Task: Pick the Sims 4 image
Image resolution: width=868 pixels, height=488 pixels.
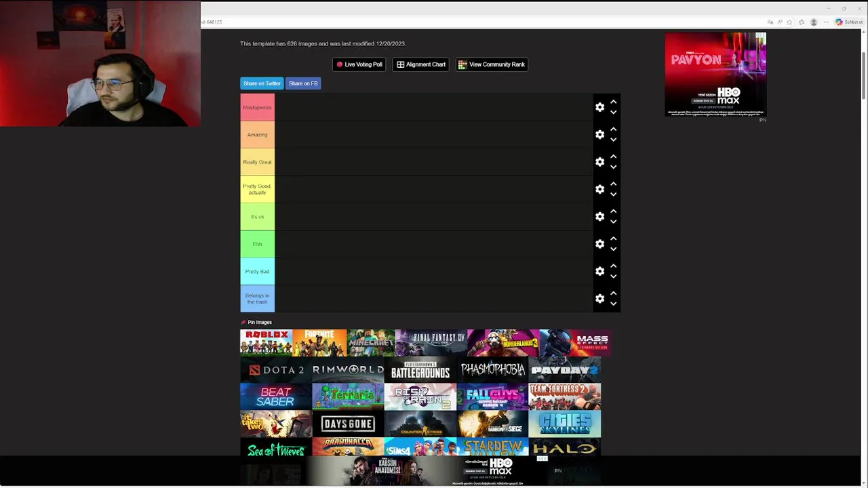Action: click(420, 447)
